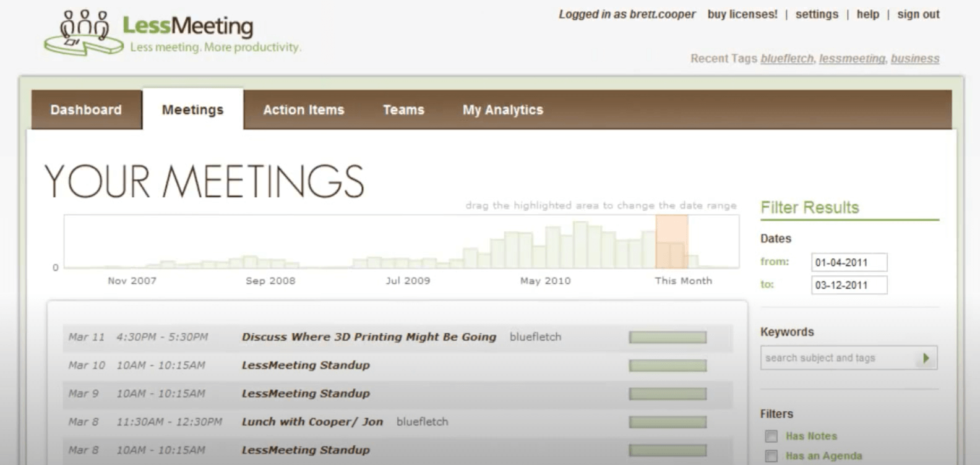Click the Filter Results heading
This screenshot has width=980, height=465.
point(810,208)
